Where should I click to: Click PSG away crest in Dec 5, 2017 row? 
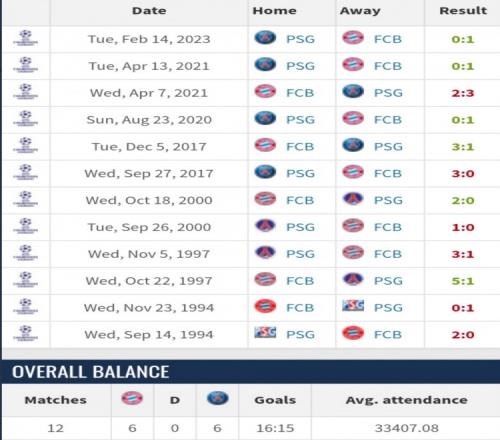coord(353,145)
